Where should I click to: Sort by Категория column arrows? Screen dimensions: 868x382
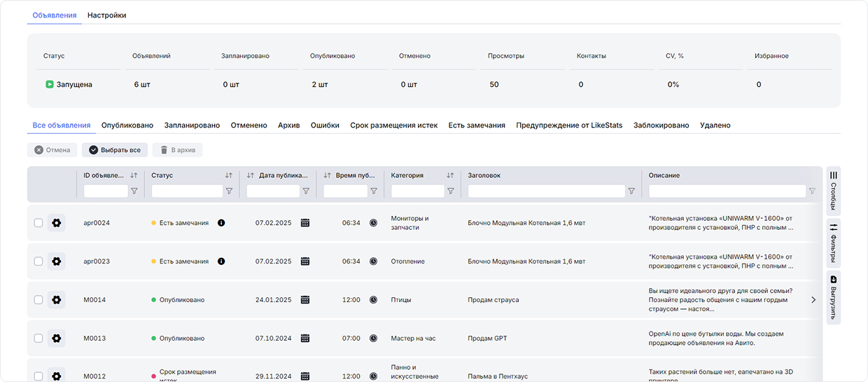450,175
